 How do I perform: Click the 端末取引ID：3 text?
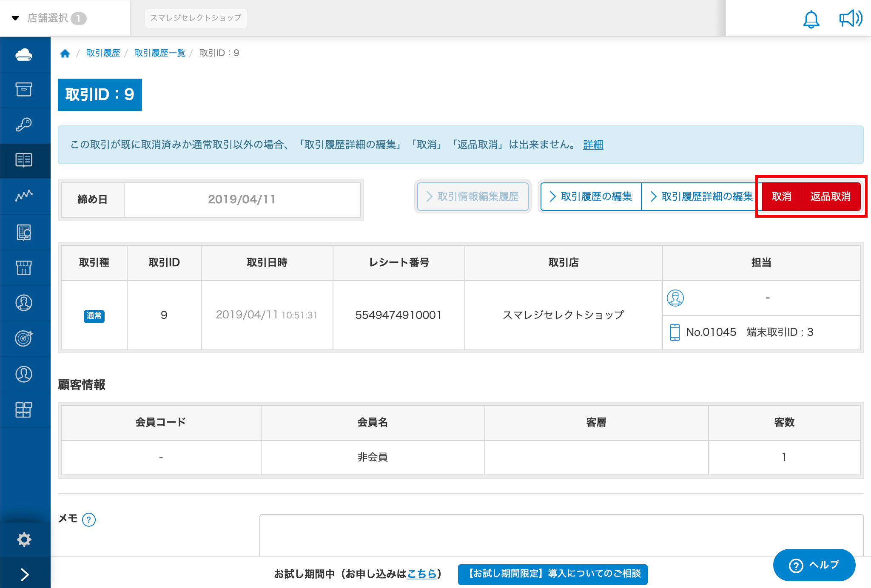[x=780, y=332]
